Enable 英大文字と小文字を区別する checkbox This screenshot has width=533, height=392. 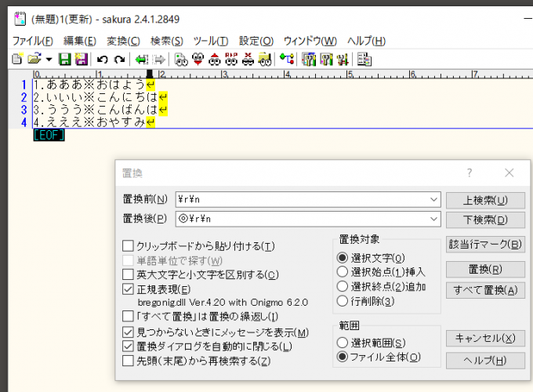pyautogui.click(x=129, y=274)
